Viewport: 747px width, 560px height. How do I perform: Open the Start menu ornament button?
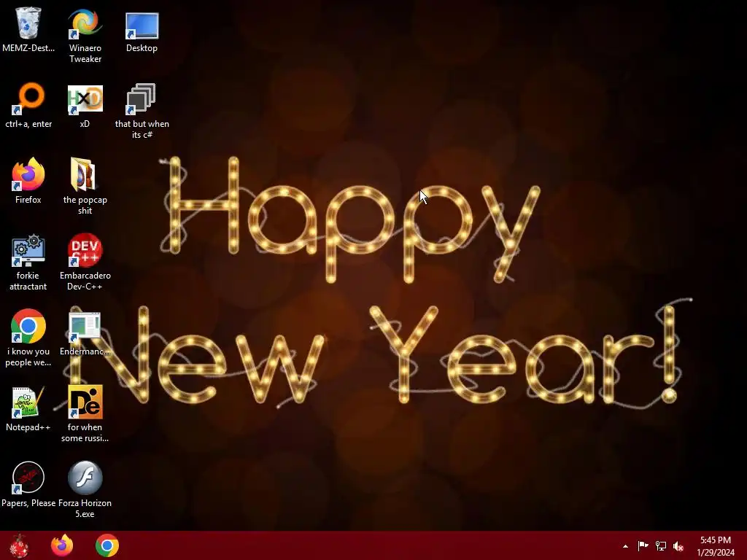pos(19,545)
